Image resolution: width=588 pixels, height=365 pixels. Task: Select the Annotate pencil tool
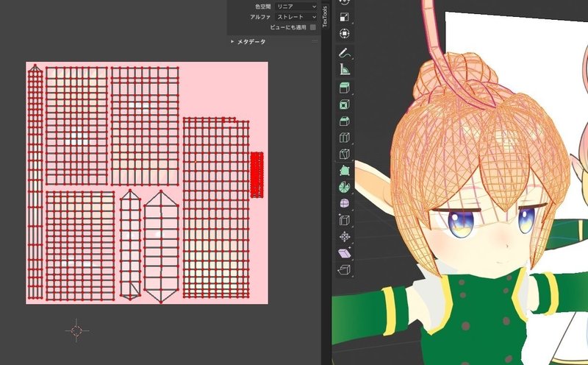point(344,52)
